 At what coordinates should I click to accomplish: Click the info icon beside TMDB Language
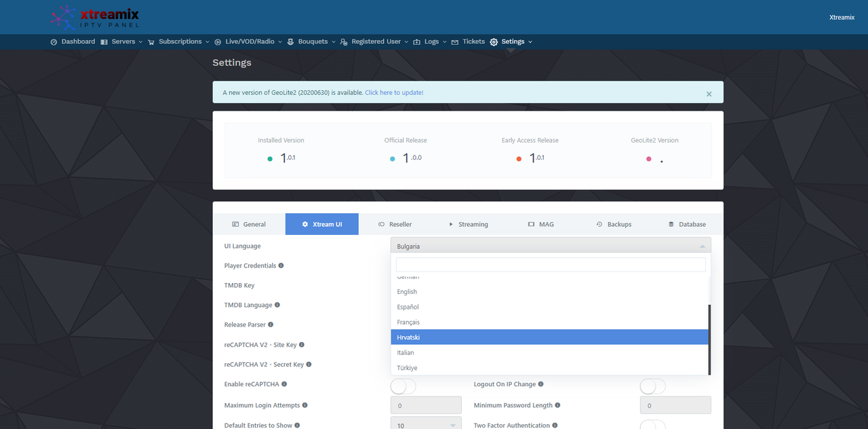pyautogui.click(x=277, y=305)
